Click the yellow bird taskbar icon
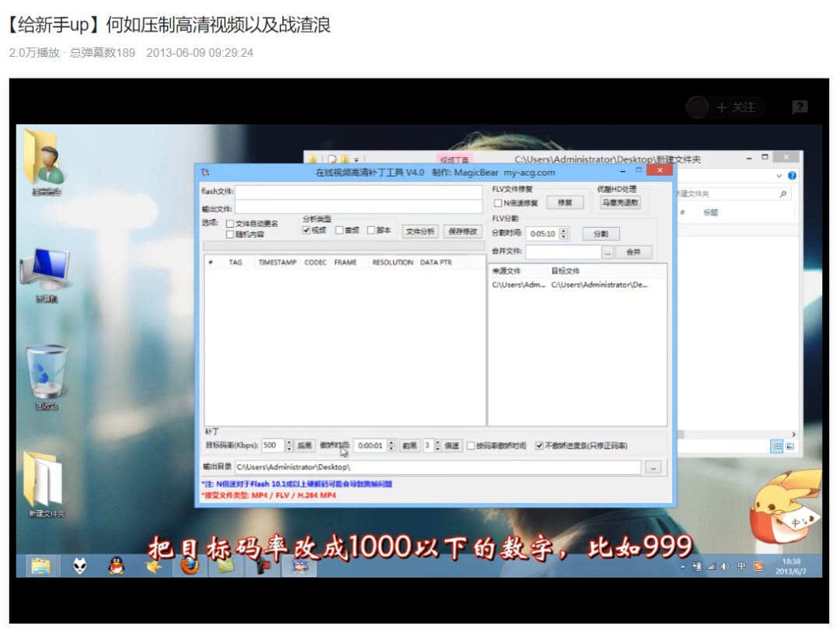This screenshot has width=840, height=629. click(153, 566)
